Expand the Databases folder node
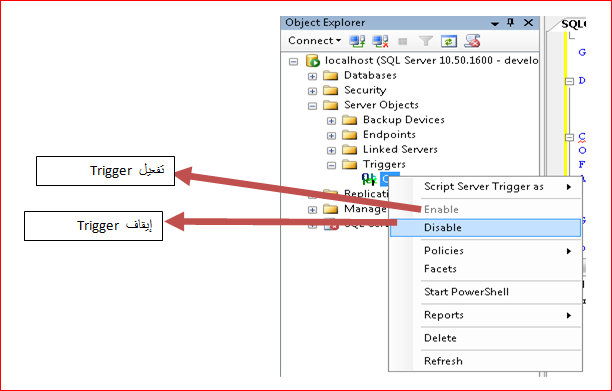The image size is (612, 391). pyautogui.click(x=312, y=76)
